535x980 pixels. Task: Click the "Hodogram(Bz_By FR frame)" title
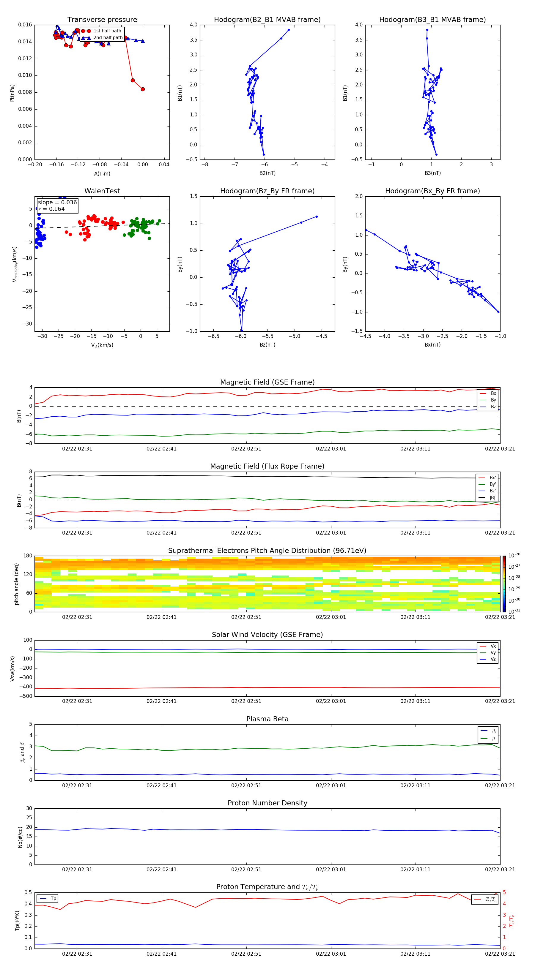click(x=267, y=191)
